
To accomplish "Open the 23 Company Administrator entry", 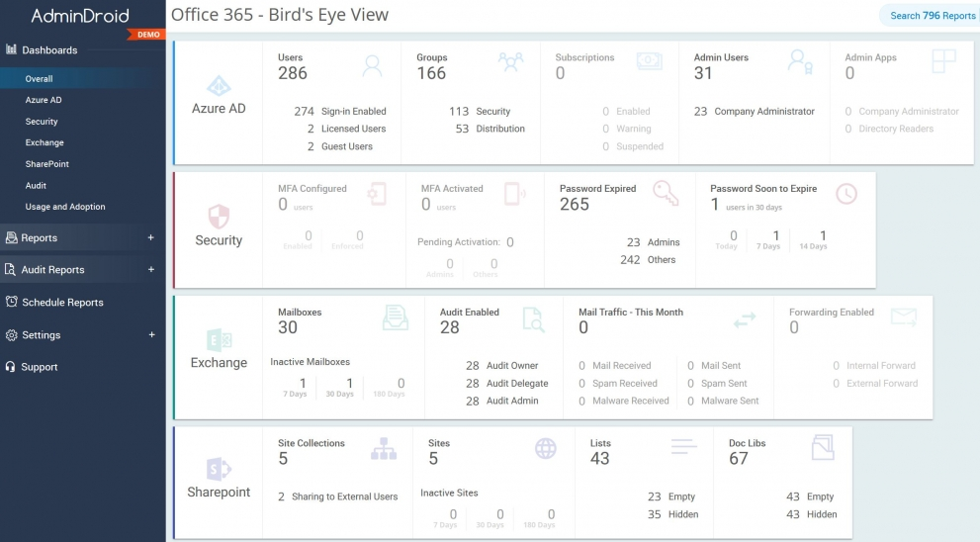I will (x=755, y=112).
